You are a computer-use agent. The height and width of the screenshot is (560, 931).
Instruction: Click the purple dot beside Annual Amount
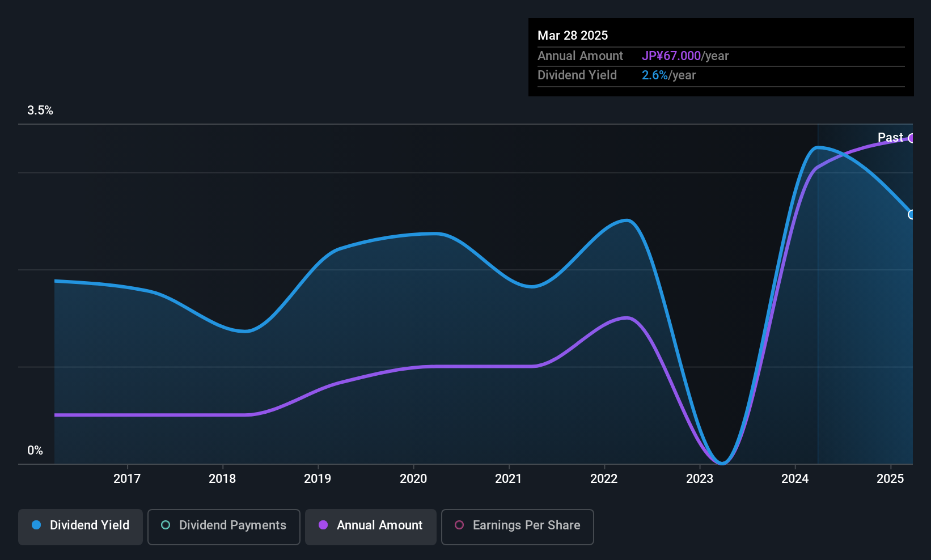point(323,525)
